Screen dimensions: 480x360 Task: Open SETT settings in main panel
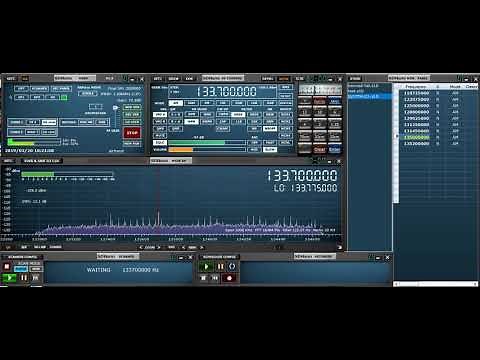pos(11,79)
